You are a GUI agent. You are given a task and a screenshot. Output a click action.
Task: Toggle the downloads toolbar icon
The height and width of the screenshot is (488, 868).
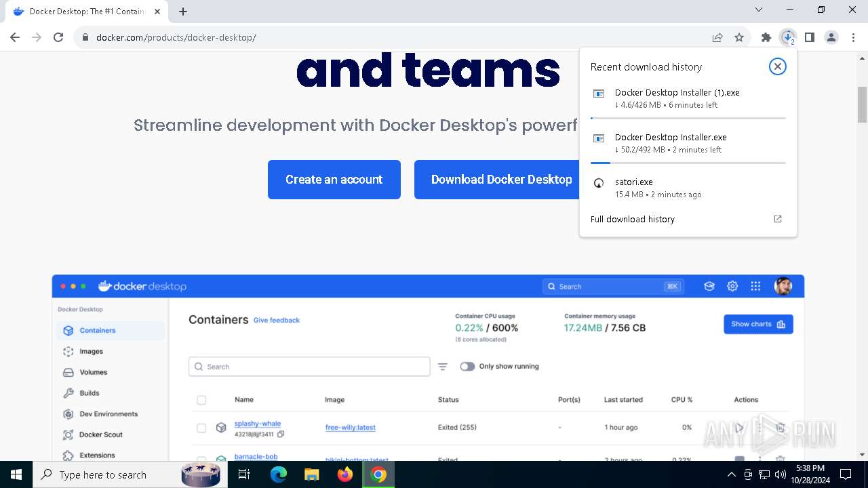click(788, 37)
